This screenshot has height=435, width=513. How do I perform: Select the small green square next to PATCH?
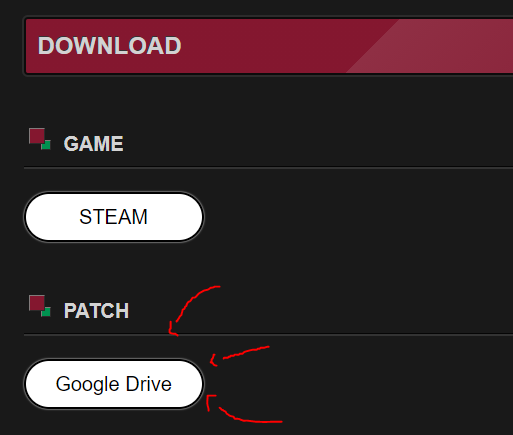pos(46,312)
